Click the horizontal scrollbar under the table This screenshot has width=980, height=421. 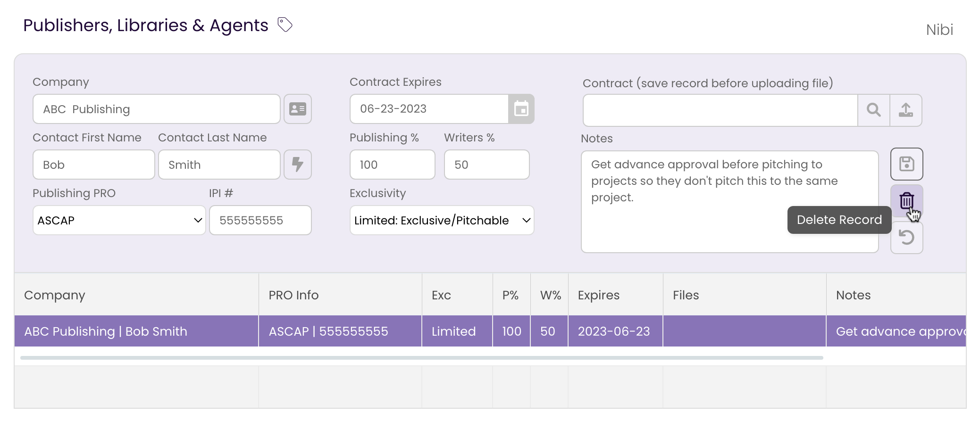click(x=422, y=358)
